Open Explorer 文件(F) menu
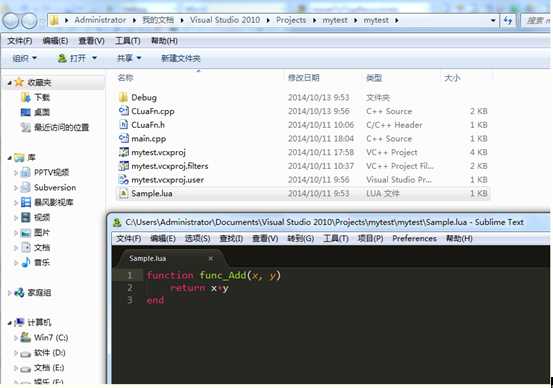This screenshot has width=553, height=388. (x=20, y=41)
